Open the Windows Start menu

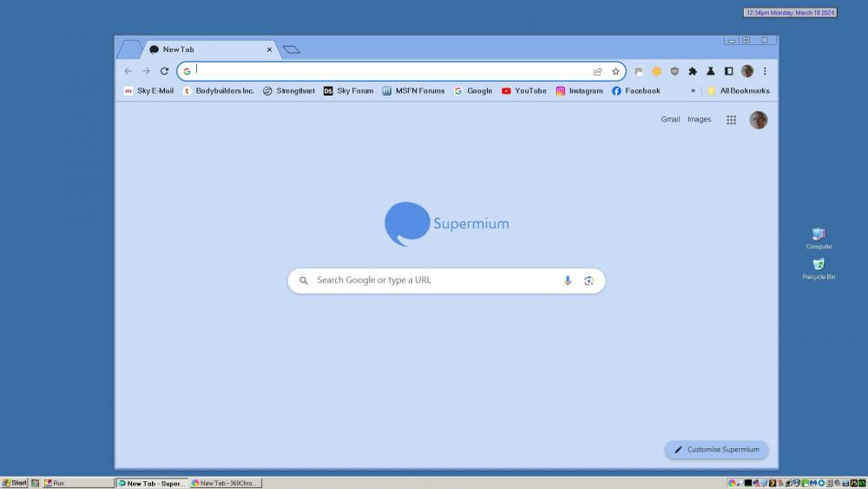coord(15,483)
